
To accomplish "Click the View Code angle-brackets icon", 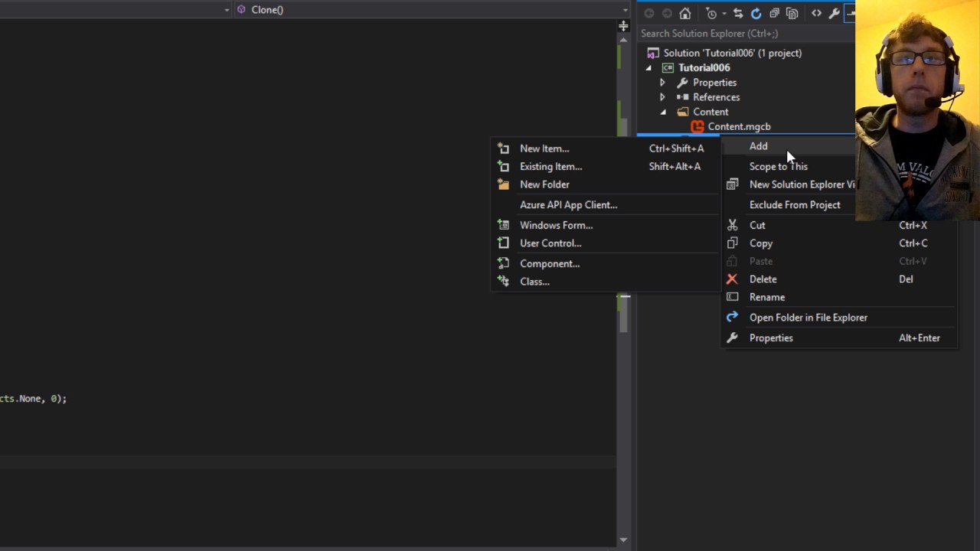I will pos(816,13).
